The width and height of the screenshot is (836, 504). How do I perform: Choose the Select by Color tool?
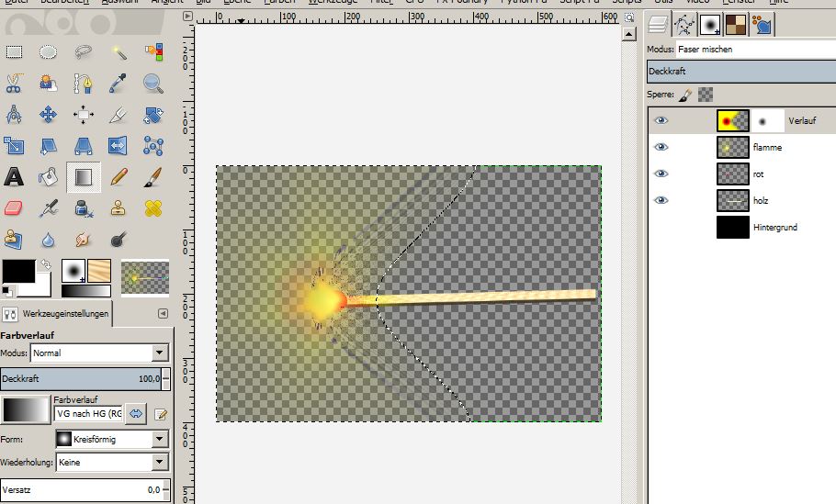click(x=153, y=51)
